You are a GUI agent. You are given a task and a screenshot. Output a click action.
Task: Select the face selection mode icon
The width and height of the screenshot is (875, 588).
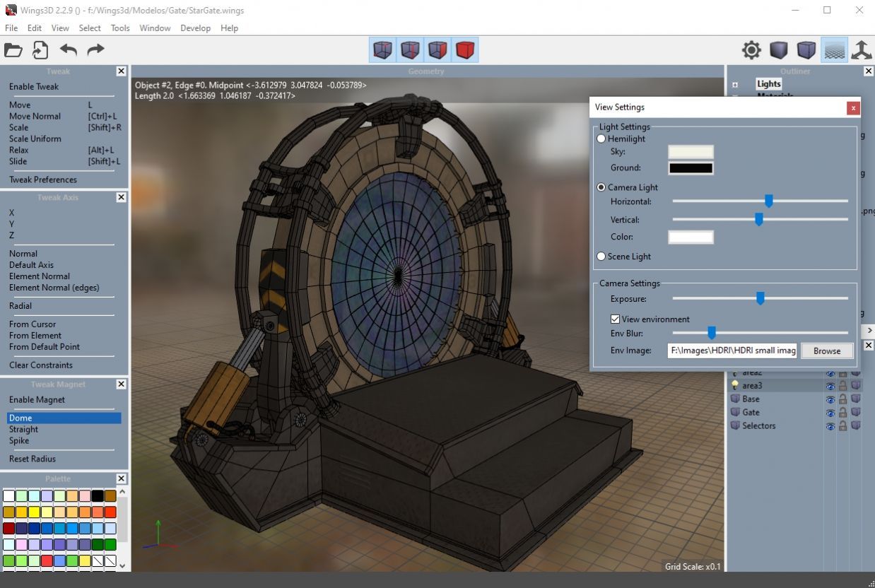click(437, 49)
